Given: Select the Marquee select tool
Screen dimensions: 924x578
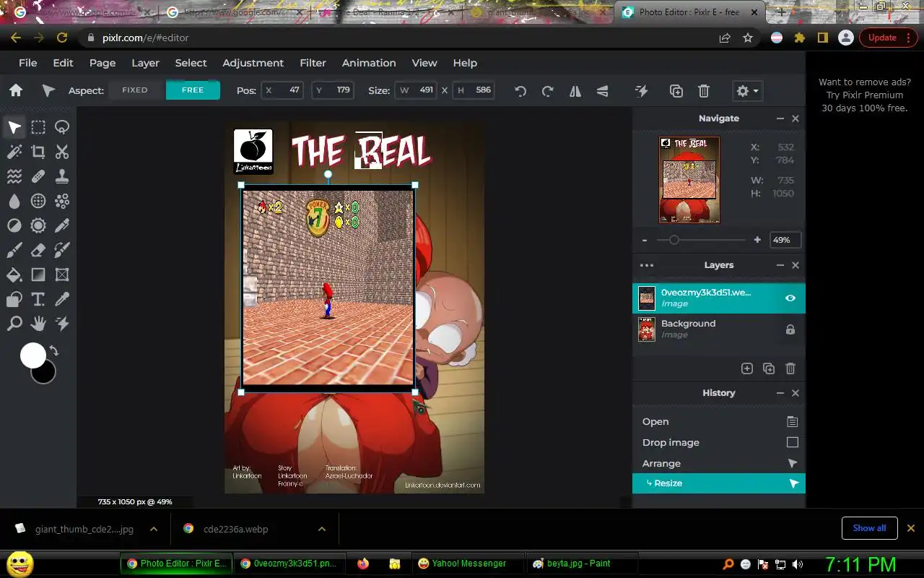Looking at the screenshot, I should (x=38, y=128).
